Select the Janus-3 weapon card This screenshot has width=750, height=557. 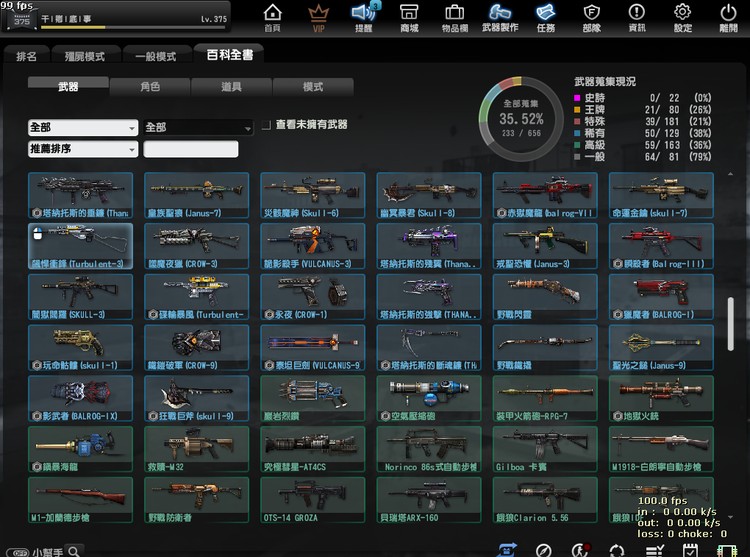545,246
